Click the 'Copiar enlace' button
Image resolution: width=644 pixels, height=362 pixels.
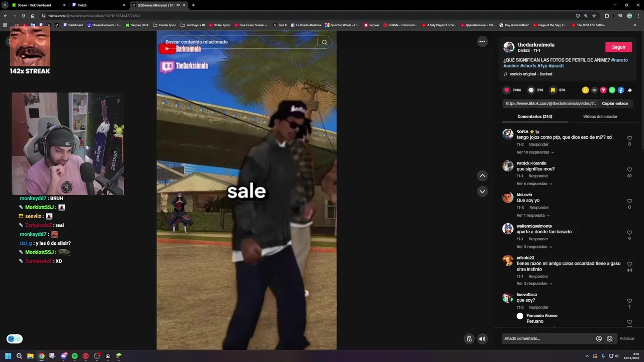615,104
